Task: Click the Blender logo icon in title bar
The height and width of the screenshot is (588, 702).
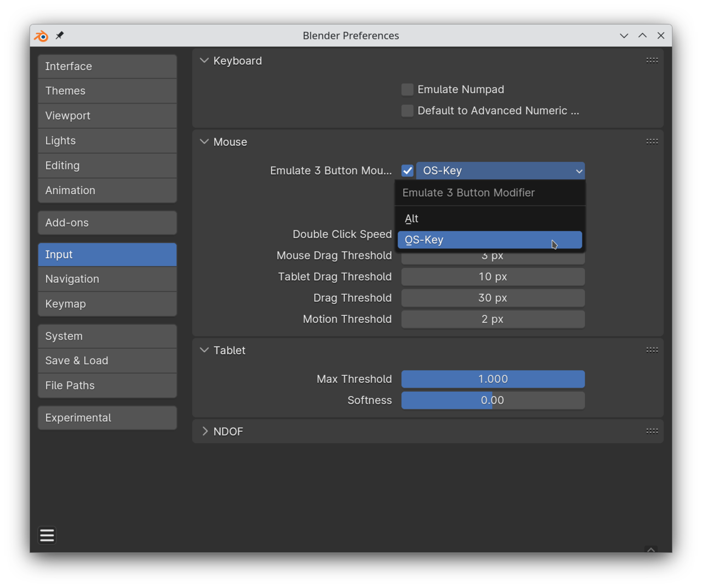Action: (41, 36)
